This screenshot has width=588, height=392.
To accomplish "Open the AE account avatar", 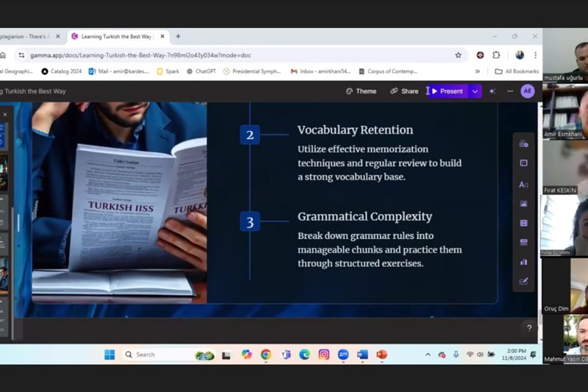I will coord(527,91).
